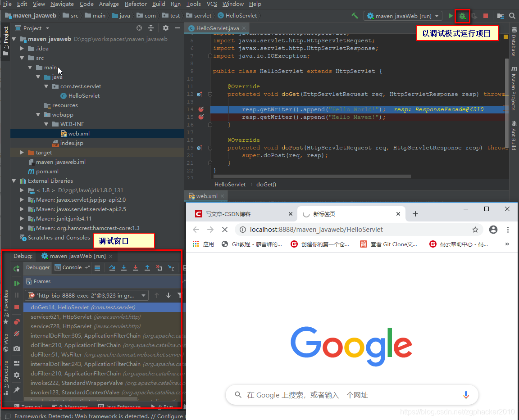Toggle Mute Breakpoints in Debug sidebar
The width and height of the screenshot is (519, 420).
pos(17,334)
